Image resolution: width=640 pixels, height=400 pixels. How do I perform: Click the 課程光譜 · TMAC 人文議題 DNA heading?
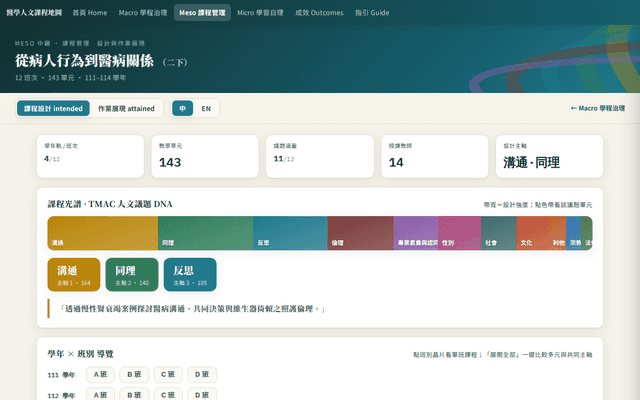tap(110, 204)
